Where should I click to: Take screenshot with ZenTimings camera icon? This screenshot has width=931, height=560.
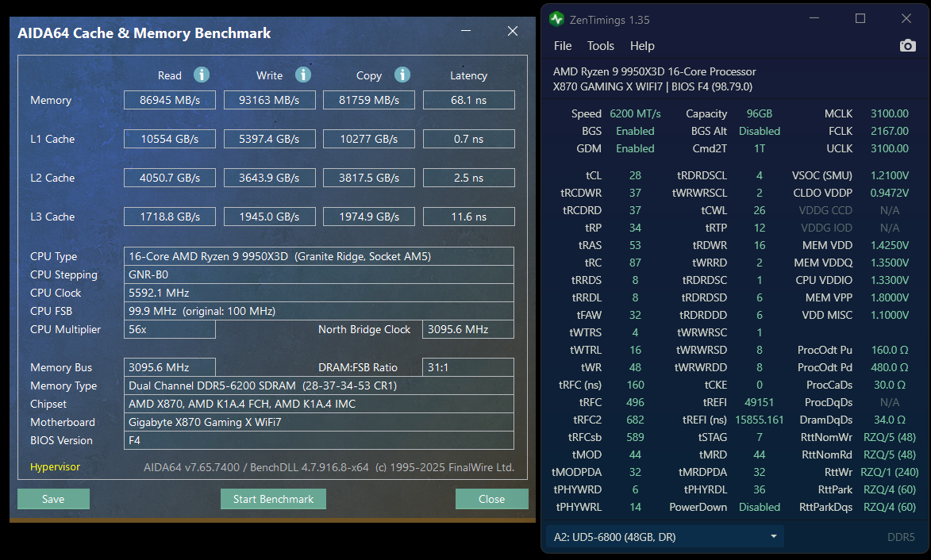(x=907, y=46)
